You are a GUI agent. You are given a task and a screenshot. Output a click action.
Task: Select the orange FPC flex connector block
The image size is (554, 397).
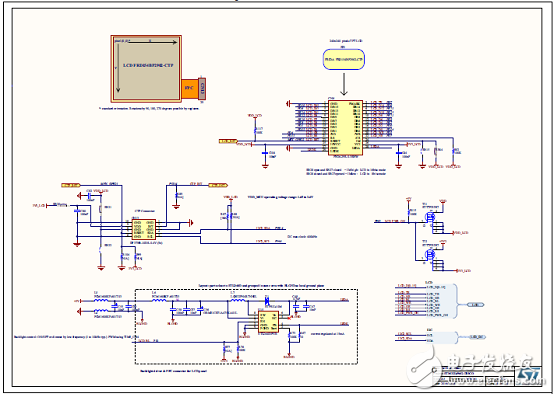tap(190, 88)
